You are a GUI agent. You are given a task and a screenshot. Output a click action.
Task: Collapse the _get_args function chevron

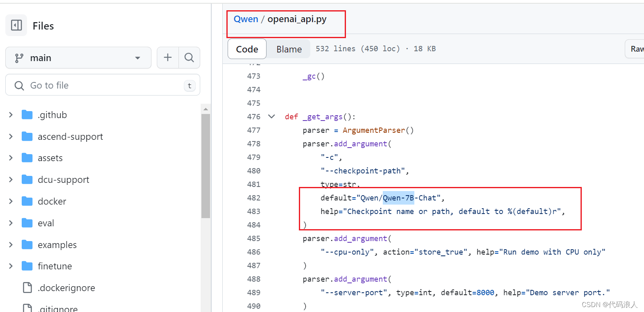point(271,116)
